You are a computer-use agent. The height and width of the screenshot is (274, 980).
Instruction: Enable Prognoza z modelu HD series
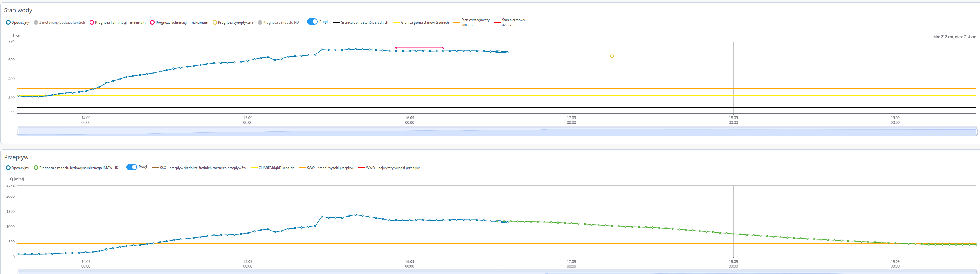tap(278, 23)
